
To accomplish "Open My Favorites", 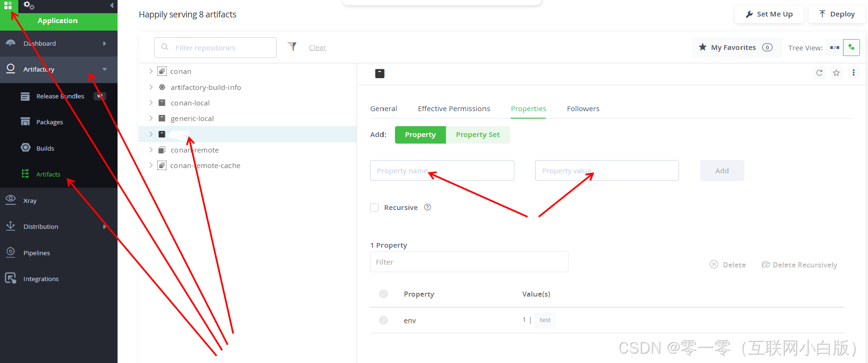I will [737, 48].
